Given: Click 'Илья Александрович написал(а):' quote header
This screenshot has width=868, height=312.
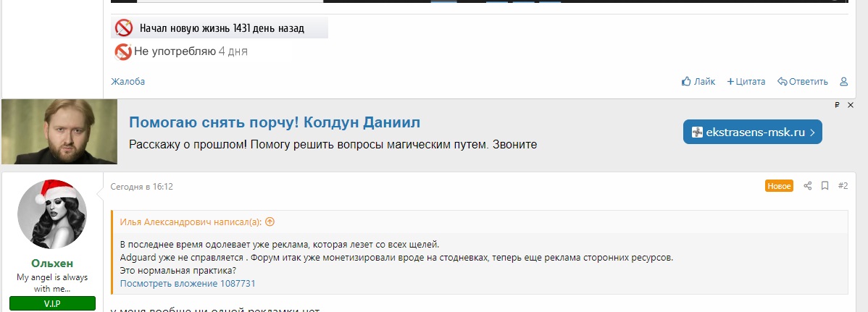Looking at the screenshot, I should (191, 222).
